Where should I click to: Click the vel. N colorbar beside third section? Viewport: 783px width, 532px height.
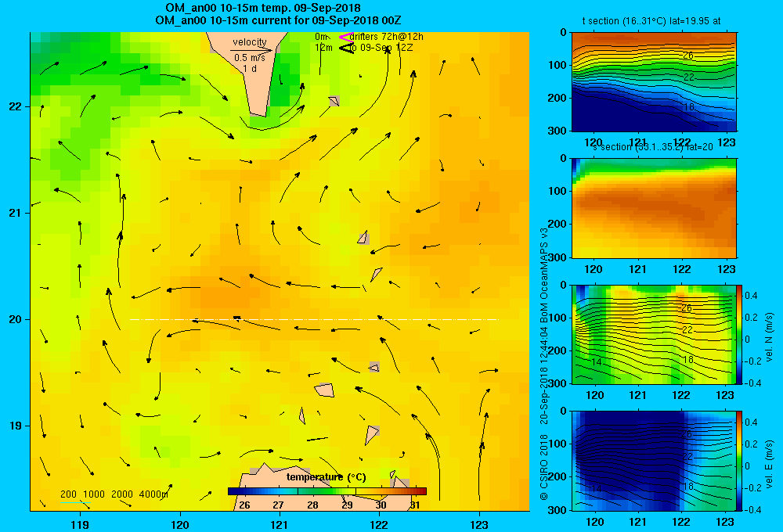click(x=740, y=334)
